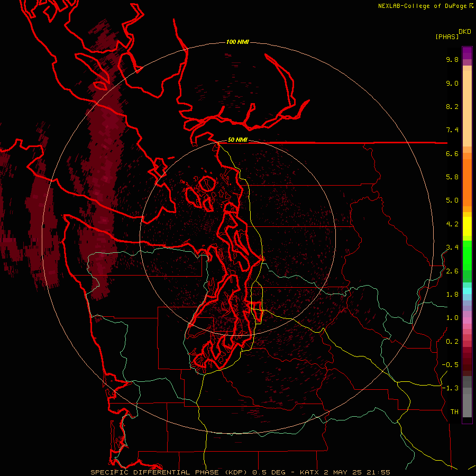Viewport: 476px width, 476px height.
Task: Click the purple top segment of the color bar
Action: pyautogui.click(x=467, y=53)
